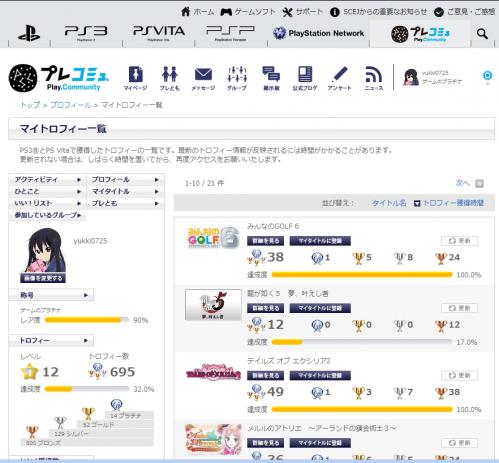Viewport: 499px width, 463px height.
Task: Click the next page arrow icon
Action: pos(479,183)
